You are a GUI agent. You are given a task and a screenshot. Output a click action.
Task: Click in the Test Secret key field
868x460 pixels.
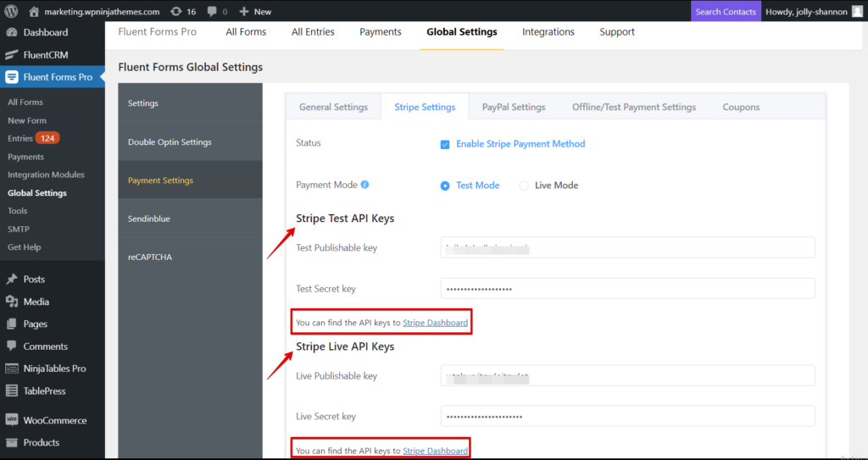628,288
